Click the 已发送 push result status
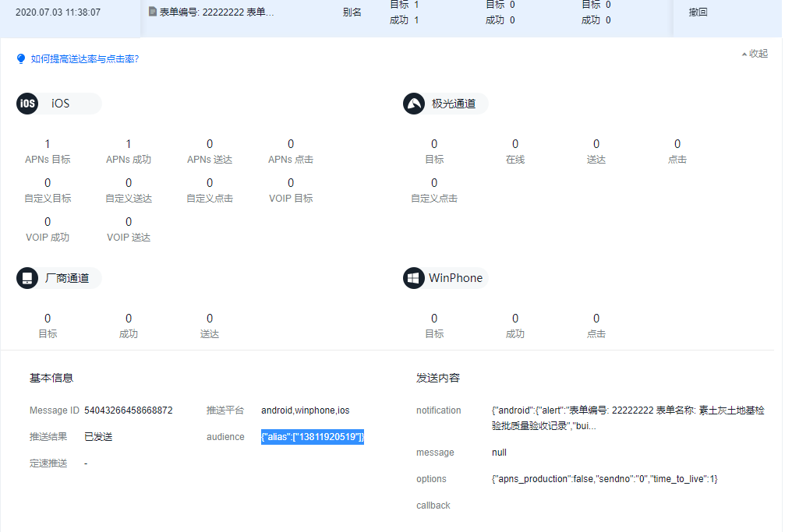Screen dimensions: 785x532 (98, 437)
